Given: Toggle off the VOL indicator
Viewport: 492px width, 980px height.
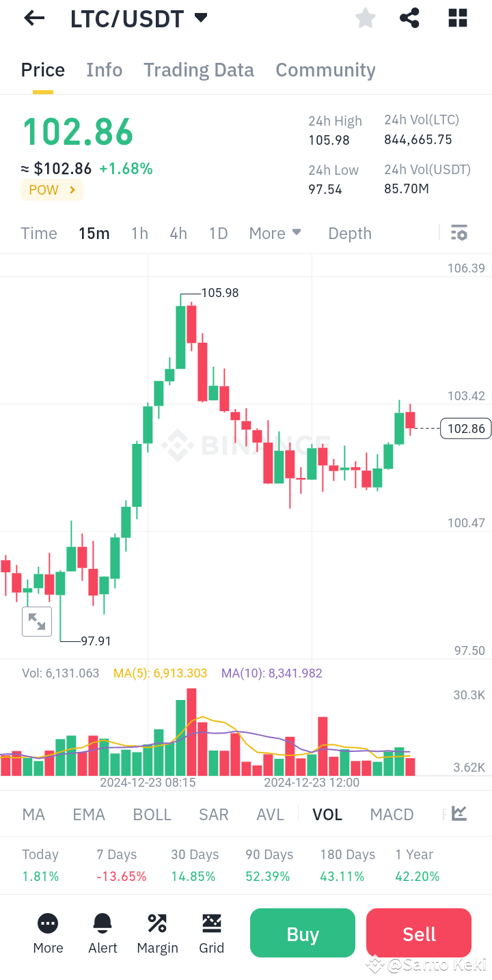Looking at the screenshot, I should click(x=327, y=814).
